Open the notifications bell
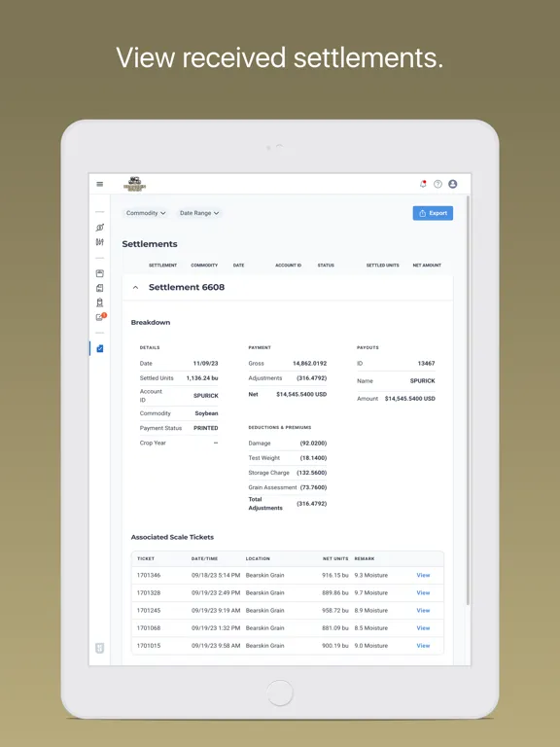 pyautogui.click(x=423, y=184)
